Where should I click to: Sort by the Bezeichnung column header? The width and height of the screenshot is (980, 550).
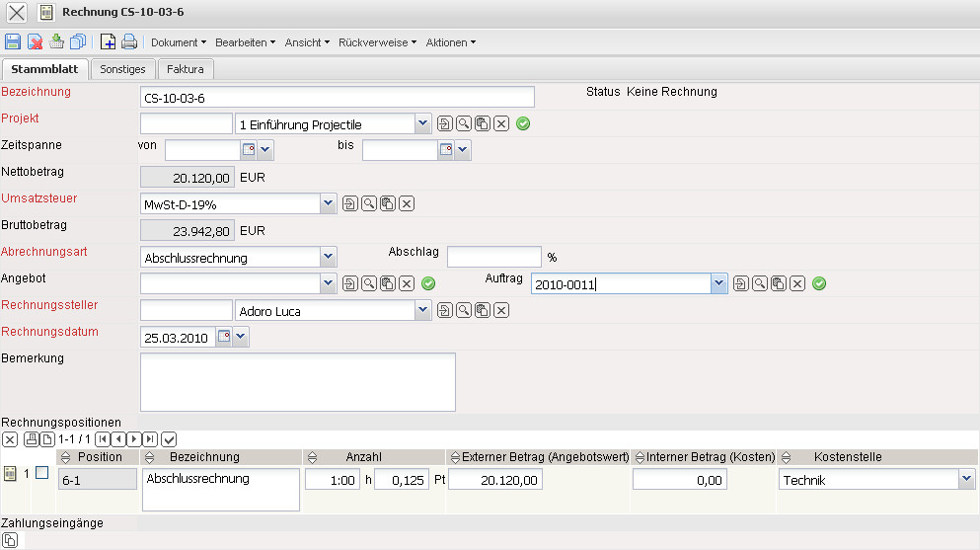click(x=204, y=457)
